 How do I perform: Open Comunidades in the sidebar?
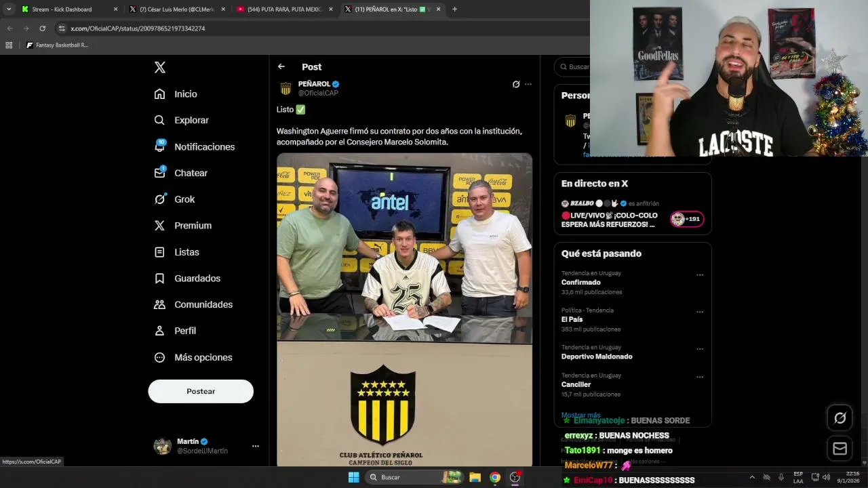click(x=193, y=304)
